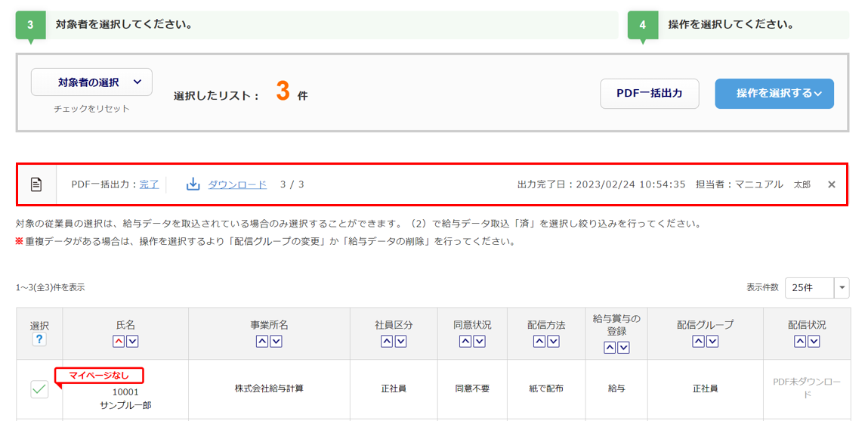Image resolution: width=868 pixels, height=421 pixels.
Task: Click PDF未ダウンロード status text
Action: click(807, 388)
